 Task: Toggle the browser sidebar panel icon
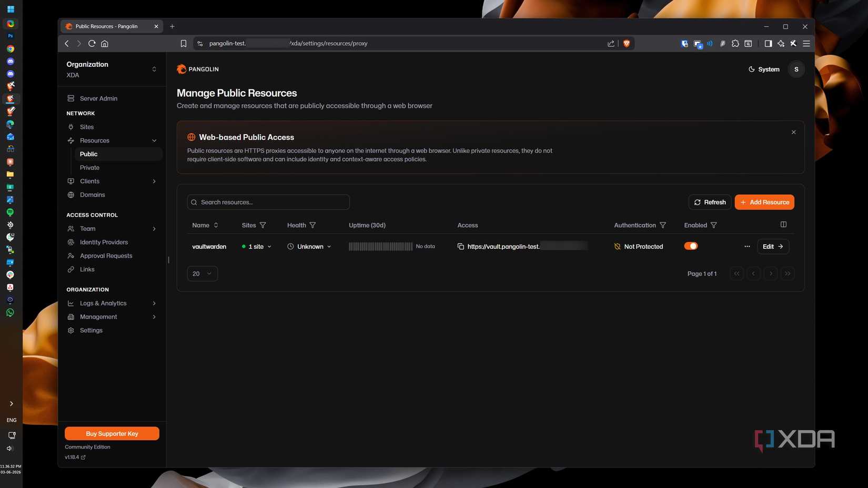point(768,44)
